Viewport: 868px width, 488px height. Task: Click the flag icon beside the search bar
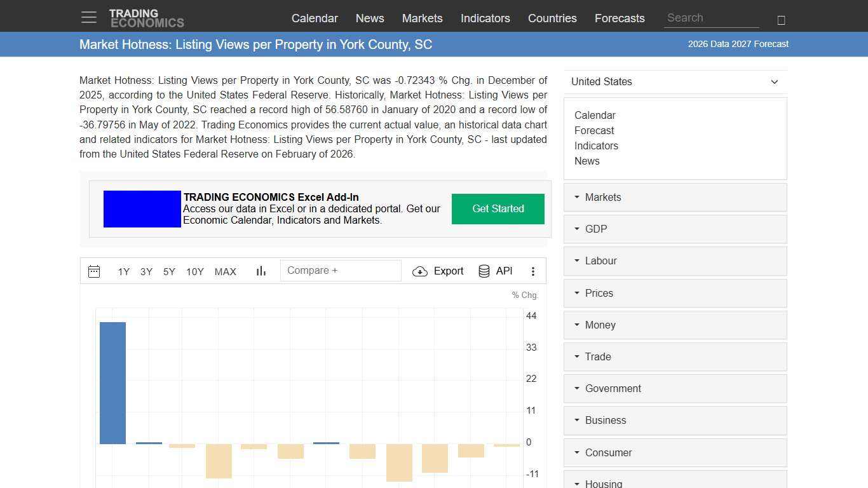pyautogui.click(x=781, y=19)
